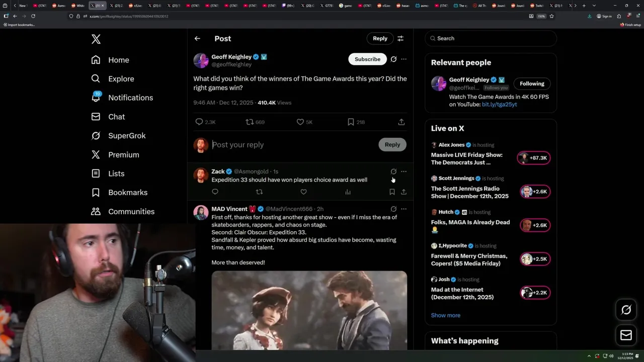This screenshot has height=362, width=644.
Task: Click repost icon under Zack's reply
Action: click(260, 192)
